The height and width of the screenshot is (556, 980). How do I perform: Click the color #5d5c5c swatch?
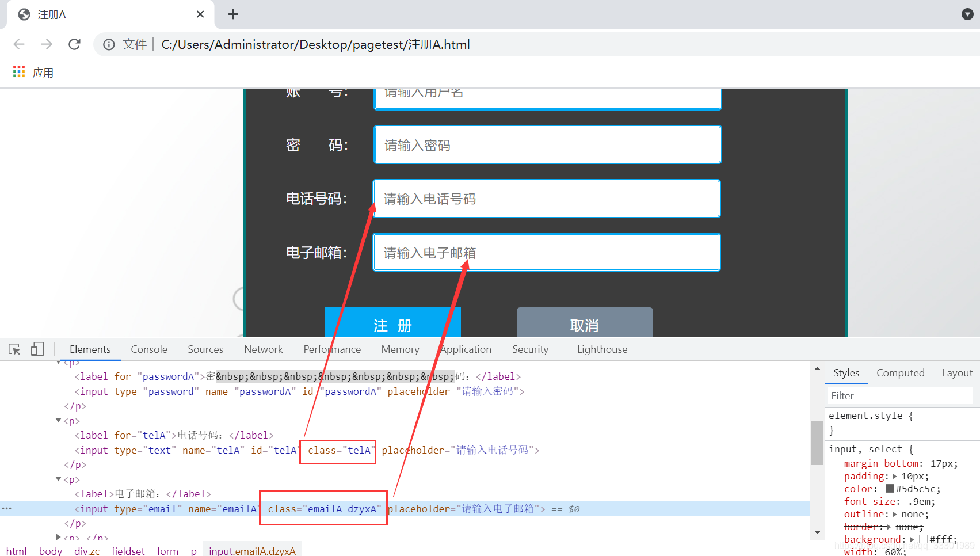point(890,489)
